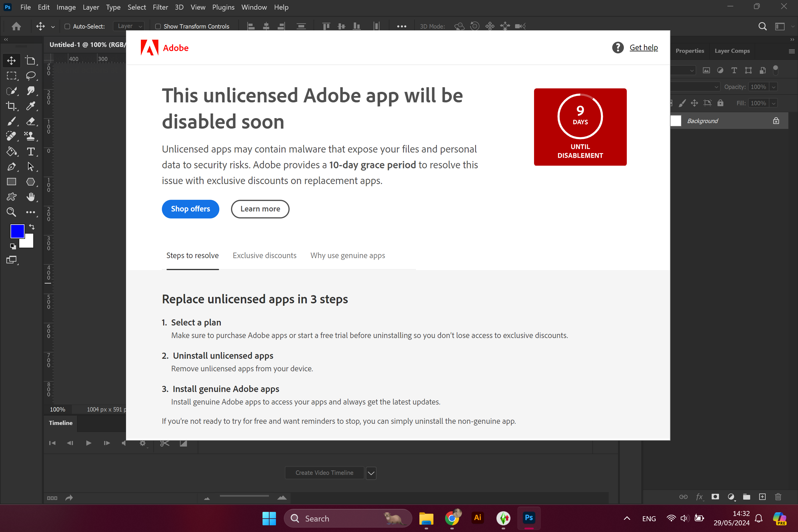This screenshot has width=798, height=532.
Task: Show hidden system tray icons chevron
Action: click(627, 518)
